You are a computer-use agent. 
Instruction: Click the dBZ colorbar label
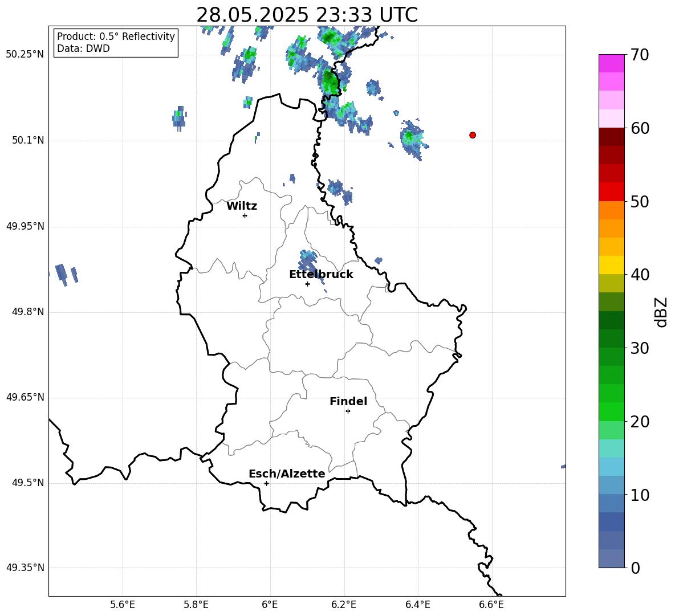click(661, 312)
